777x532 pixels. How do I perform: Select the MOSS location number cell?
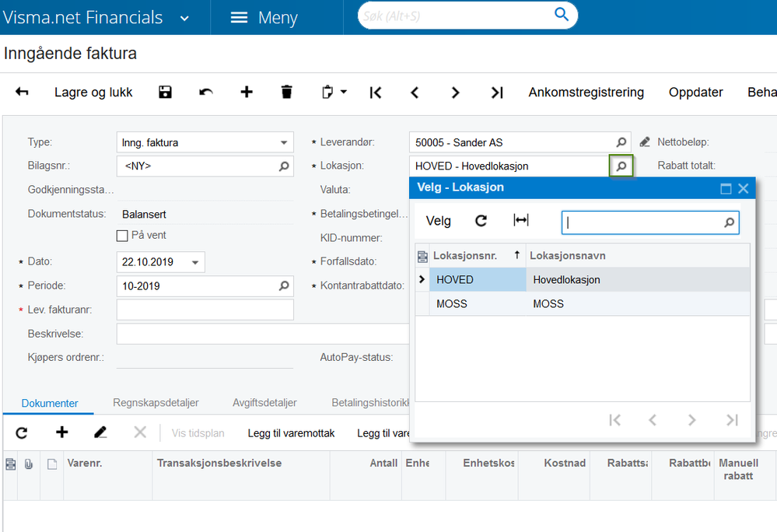(478, 304)
